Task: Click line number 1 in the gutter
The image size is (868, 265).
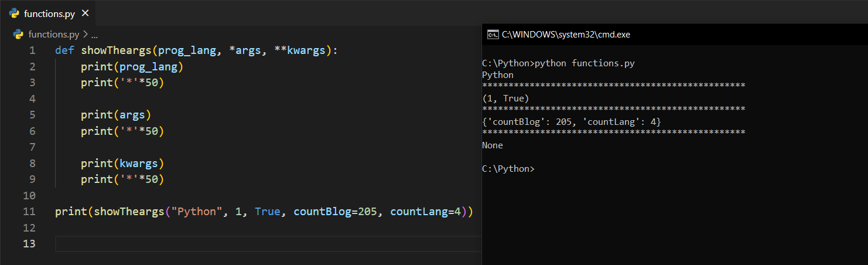Action: [x=32, y=50]
